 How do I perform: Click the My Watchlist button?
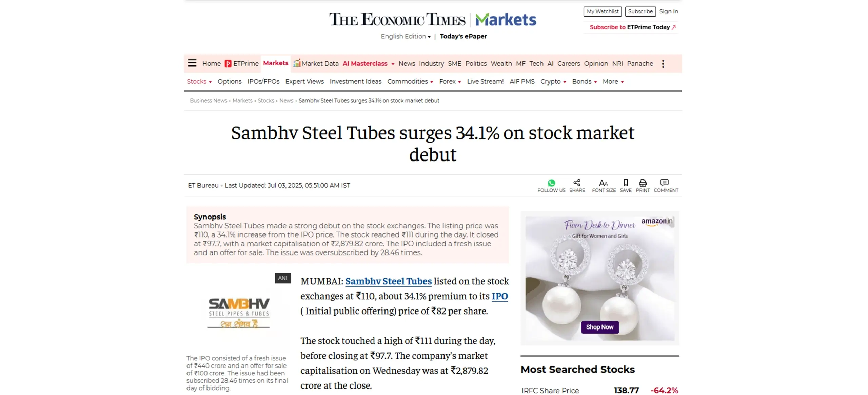tap(602, 12)
